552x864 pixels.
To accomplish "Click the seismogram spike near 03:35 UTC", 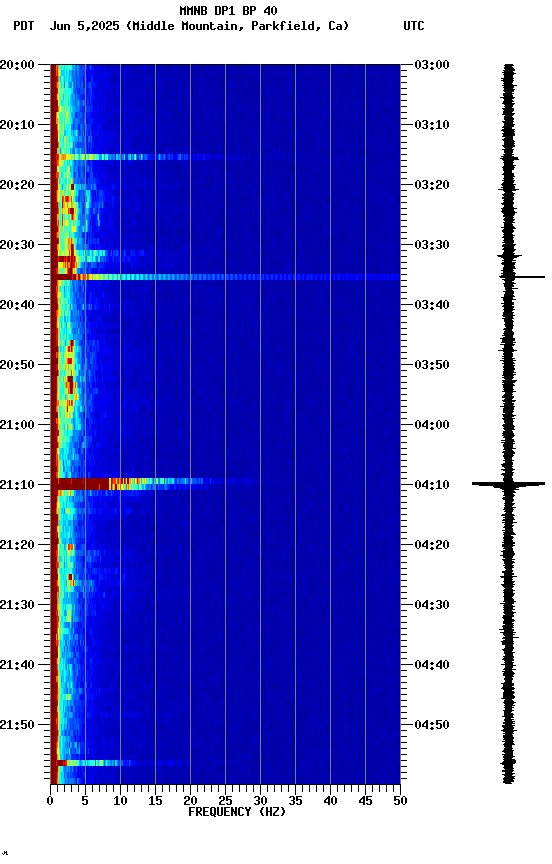I will coord(522,277).
